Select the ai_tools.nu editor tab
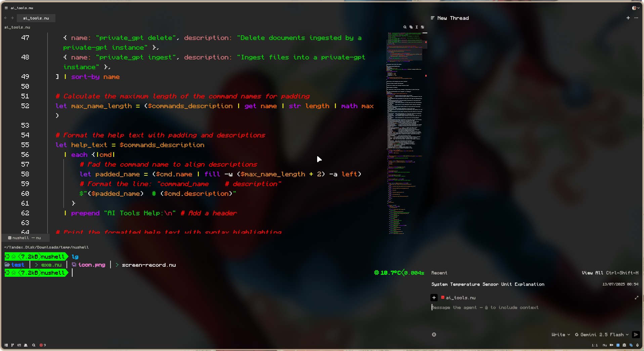Screen dimensions: 644x351 [36, 18]
